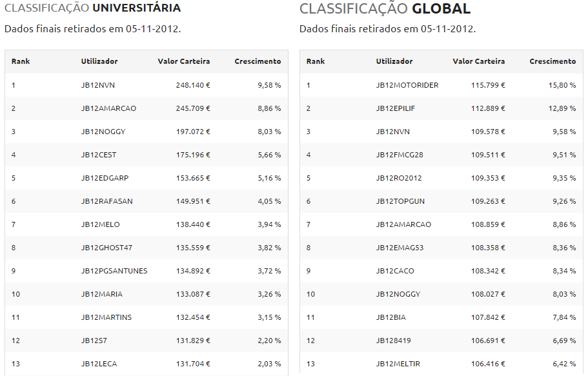The image size is (588, 376).
Task: Open user JB12EPILIF profile
Action: point(395,108)
